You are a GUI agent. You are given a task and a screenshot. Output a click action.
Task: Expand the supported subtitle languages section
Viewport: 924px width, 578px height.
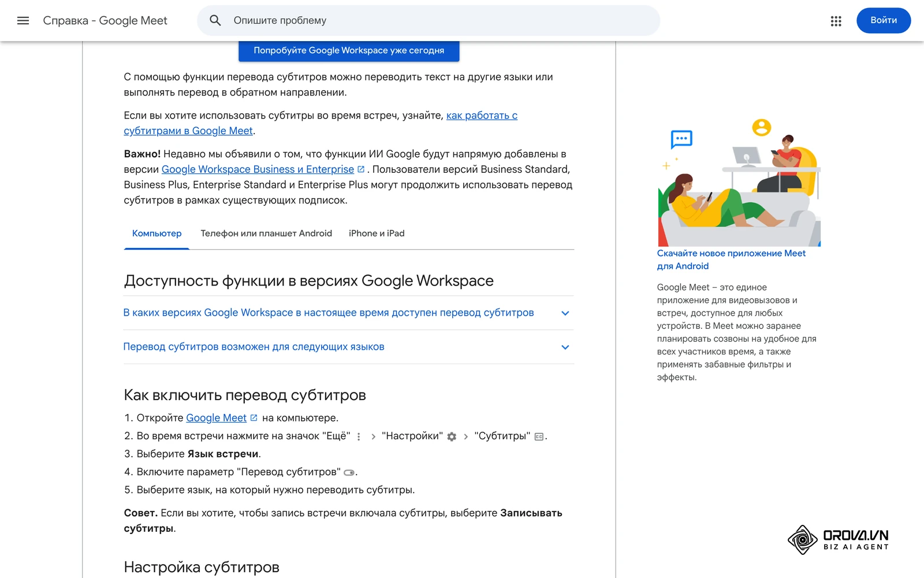click(348, 347)
